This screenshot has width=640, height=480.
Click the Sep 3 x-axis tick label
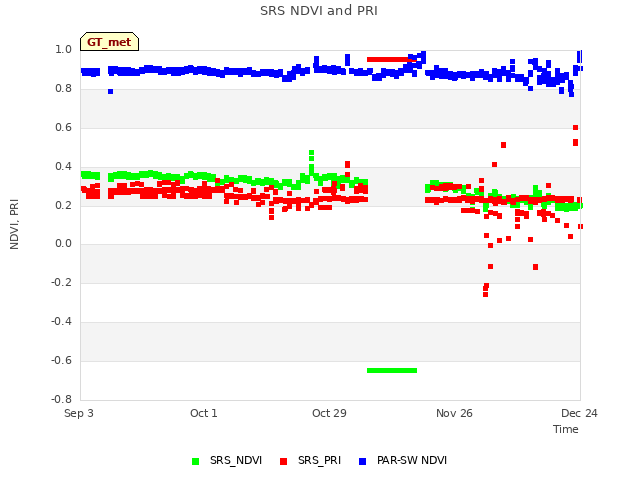(x=79, y=413)
